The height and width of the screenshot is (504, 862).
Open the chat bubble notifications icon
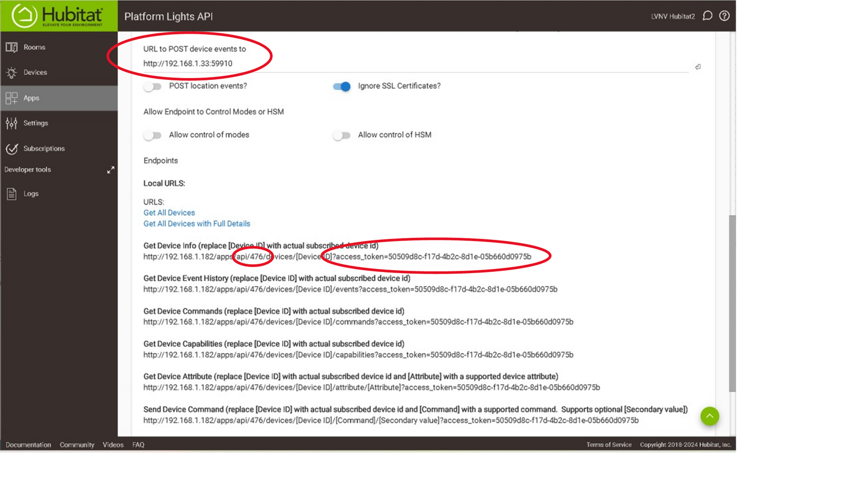coord(707,16)
